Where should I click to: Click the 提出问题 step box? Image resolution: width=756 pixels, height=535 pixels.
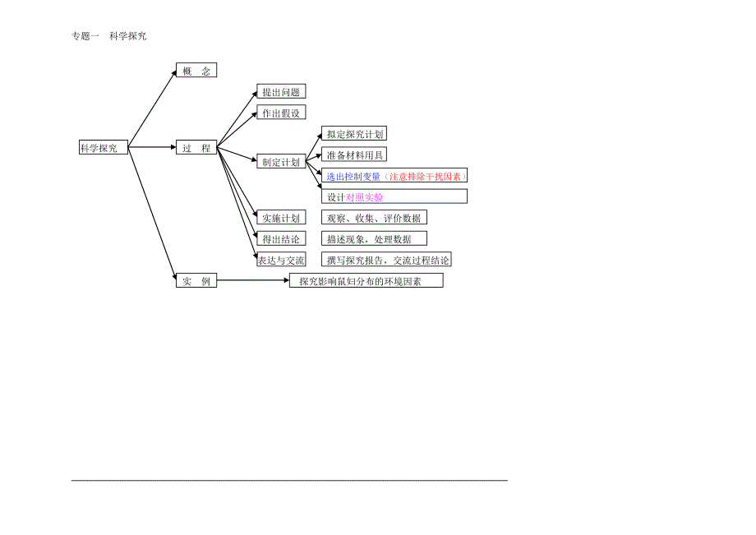point(281,92)
